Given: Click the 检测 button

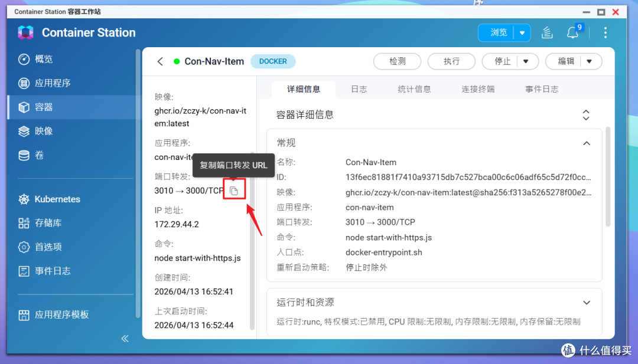Looking at the screenshot, I should click(x=397, y=61).
